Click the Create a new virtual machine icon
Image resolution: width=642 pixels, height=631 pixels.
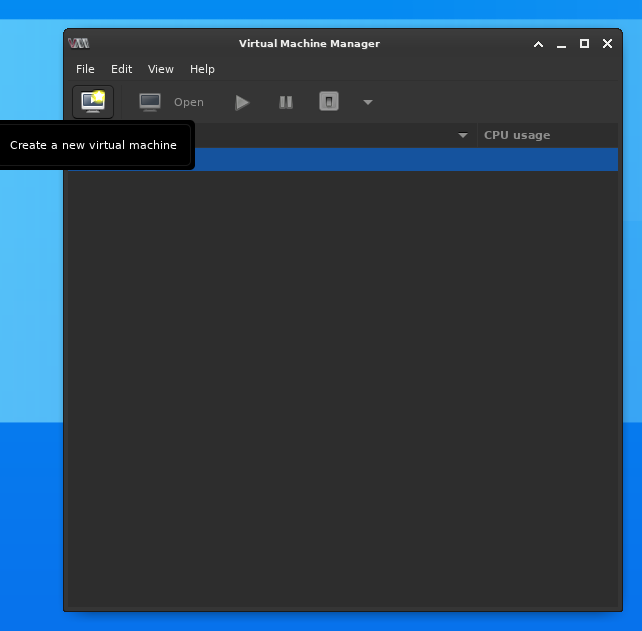pyautogui.click(x=93, y=101)
